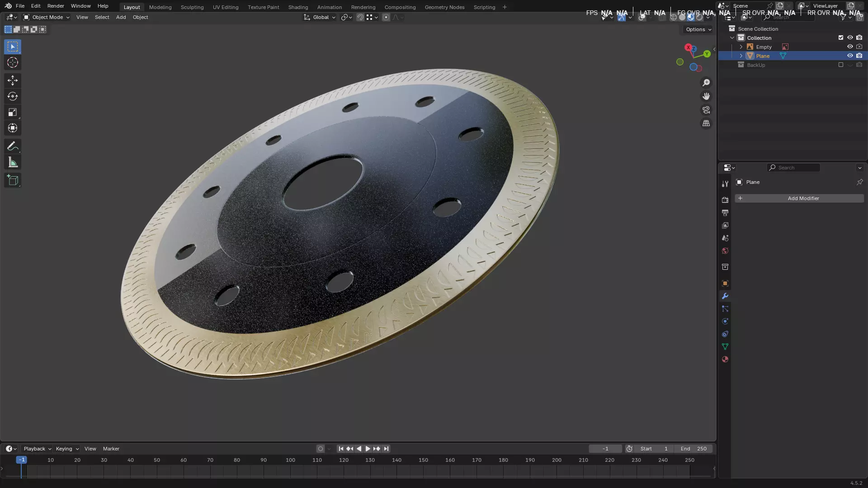Viewport: 868px width, 488px height.
Task: Open the World properties tab
Action: pos(725,251)
